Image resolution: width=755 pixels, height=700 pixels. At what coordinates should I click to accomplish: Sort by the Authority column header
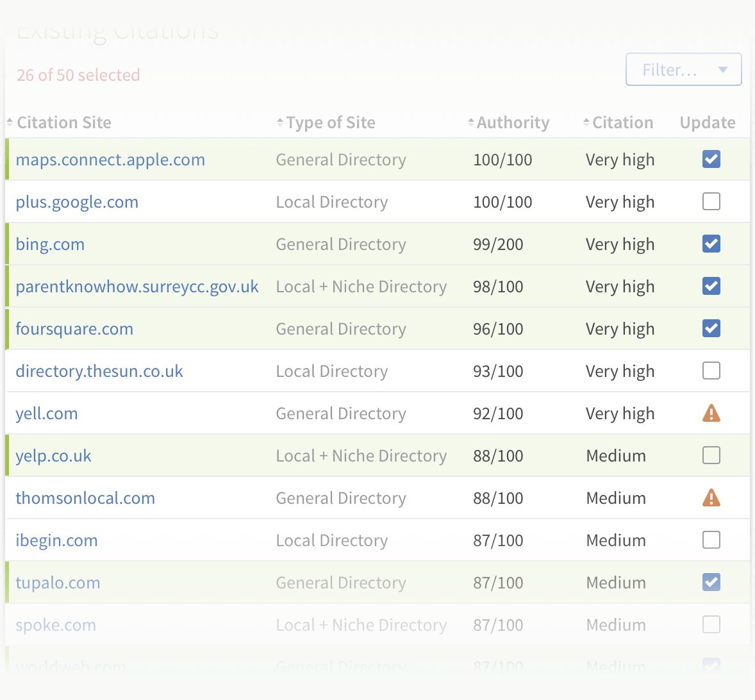pyautogui.click(x=508, y=122)
